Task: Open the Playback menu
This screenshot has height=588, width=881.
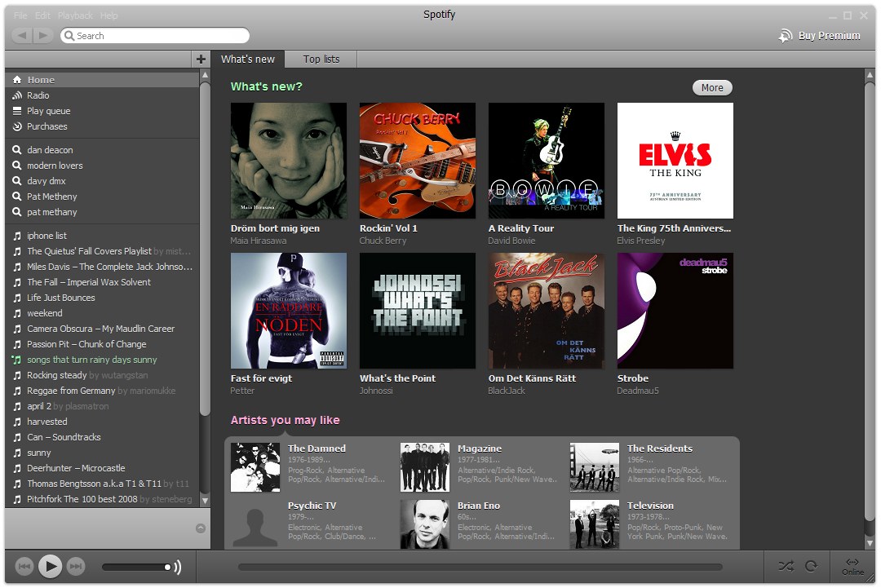Action: [x=75, y=15]
